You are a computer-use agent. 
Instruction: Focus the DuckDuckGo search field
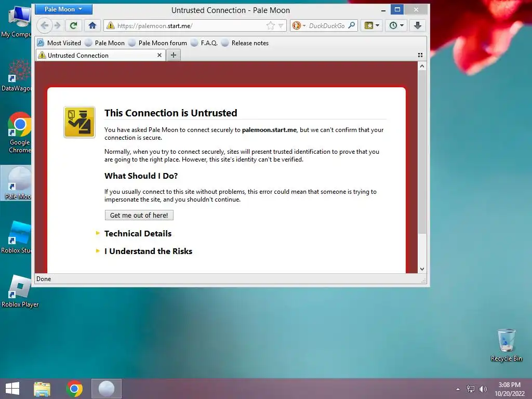[x=327, y=25]
